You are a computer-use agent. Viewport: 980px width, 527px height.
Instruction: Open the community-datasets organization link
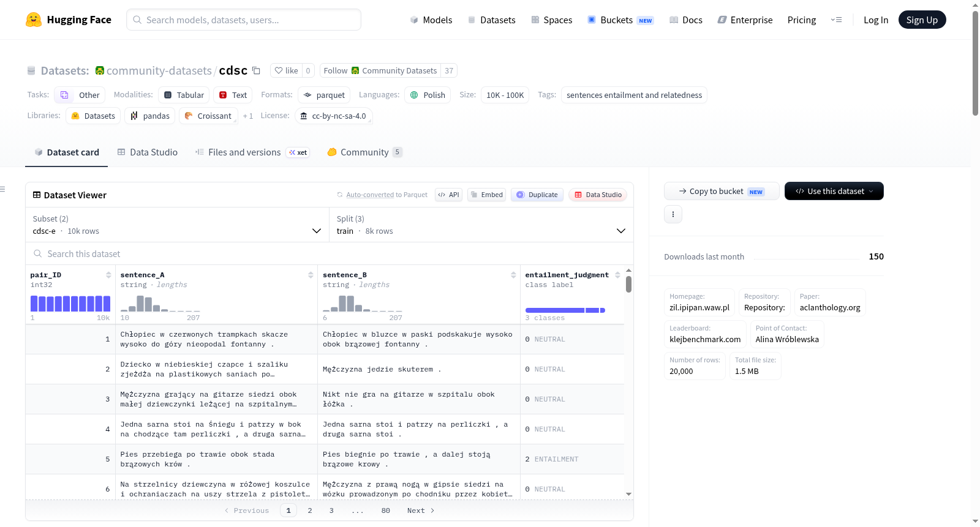point(159,70)
